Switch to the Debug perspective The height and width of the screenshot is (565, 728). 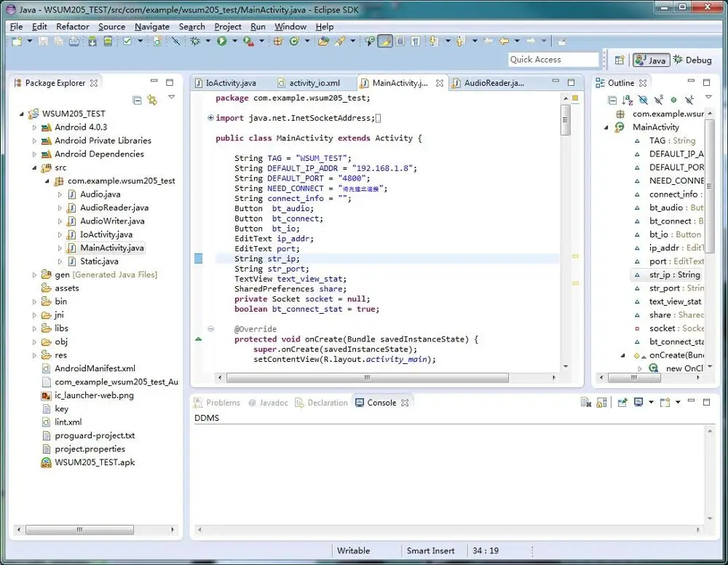(693, 60)
